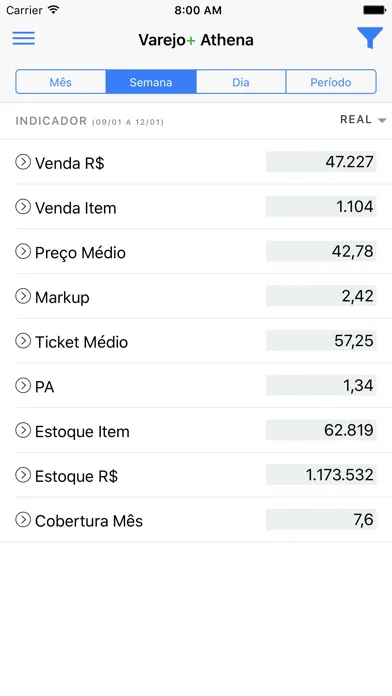
Task: Expand the Estoque R$ indicator
Action: tap(23, 475)
